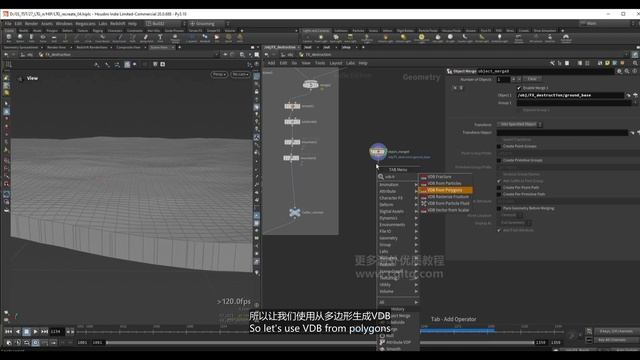Click the Clear button for Number of Objects
The width and height of the screenshot is (640, 360).
coord(532,79)
